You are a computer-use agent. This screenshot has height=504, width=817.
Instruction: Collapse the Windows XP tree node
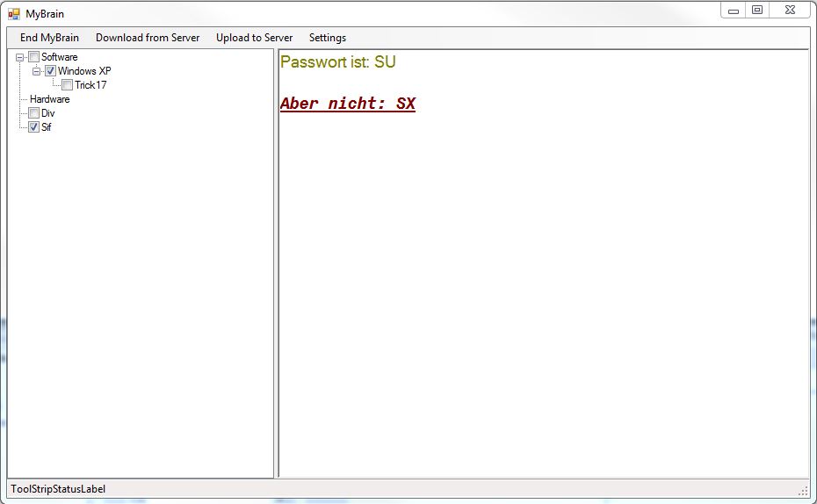point(37,71)
